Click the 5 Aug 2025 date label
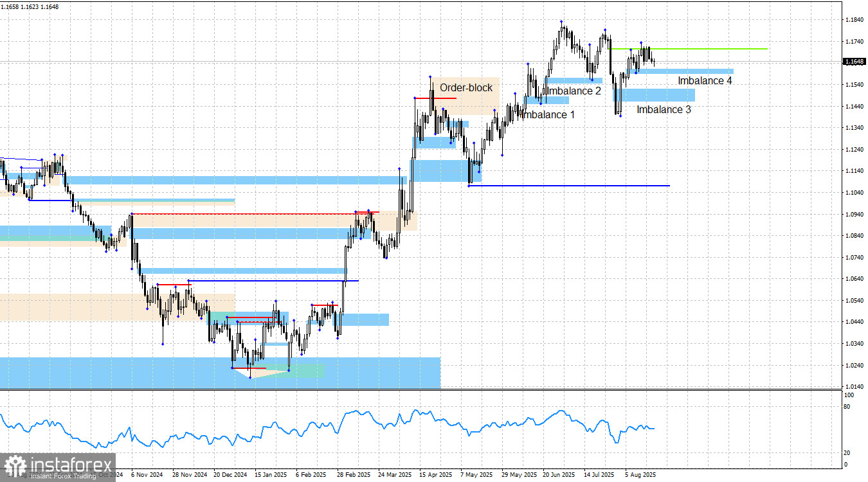868x482 pixels. pos(641,476)
